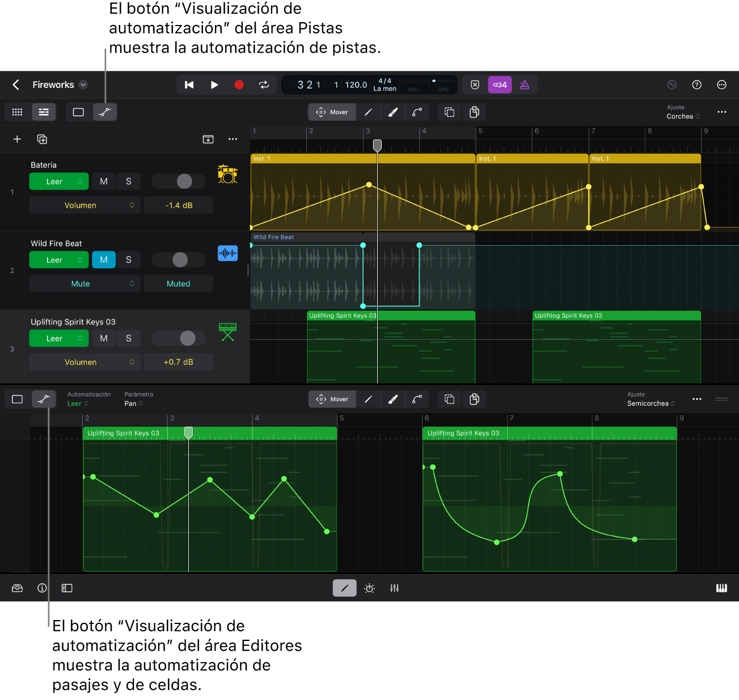Select the Mover tool in the Tracks area
Viewport: 739px width, 700px height.
[x=332, y=112]
